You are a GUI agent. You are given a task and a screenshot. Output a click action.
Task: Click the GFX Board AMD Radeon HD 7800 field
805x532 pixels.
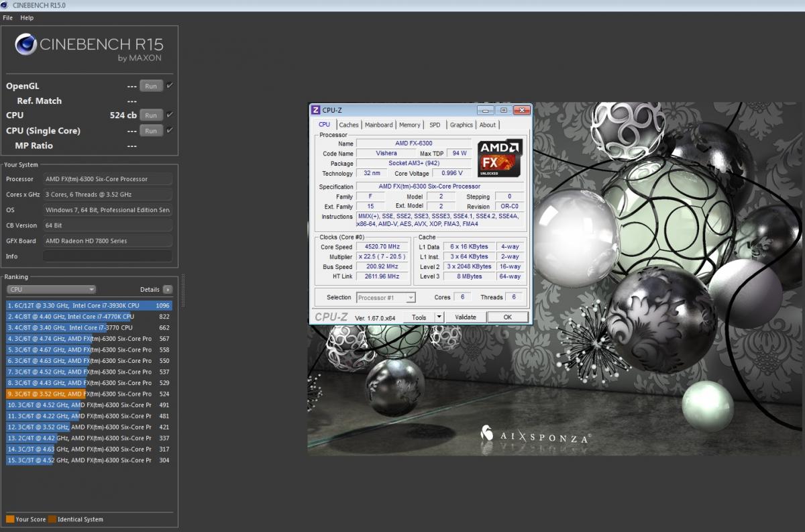click(x=107, y=241)
